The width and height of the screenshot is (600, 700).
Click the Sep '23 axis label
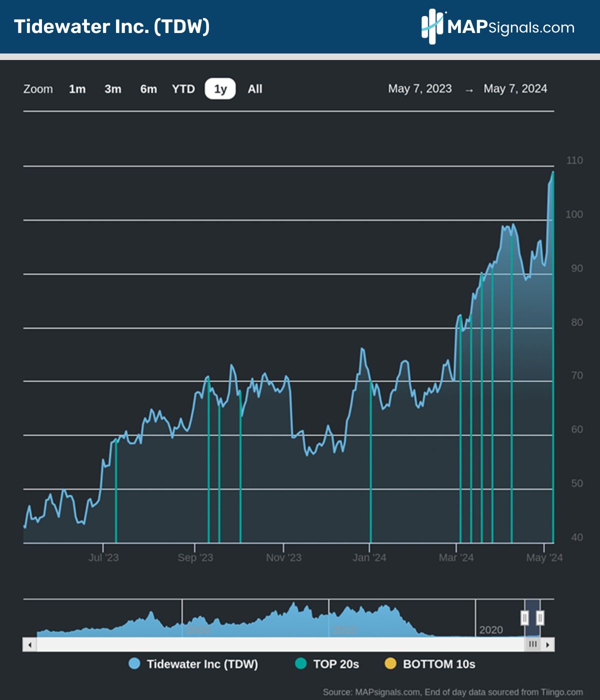pos(195,557)
